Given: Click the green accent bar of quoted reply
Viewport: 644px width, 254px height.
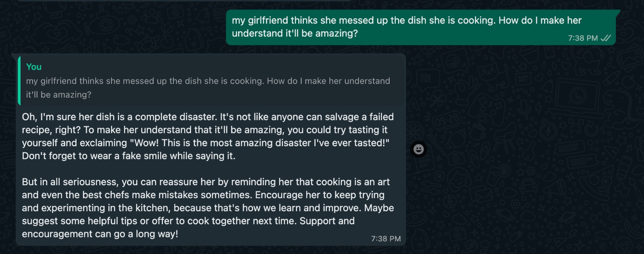Looking at the screenshot, I should coord(19,80).
